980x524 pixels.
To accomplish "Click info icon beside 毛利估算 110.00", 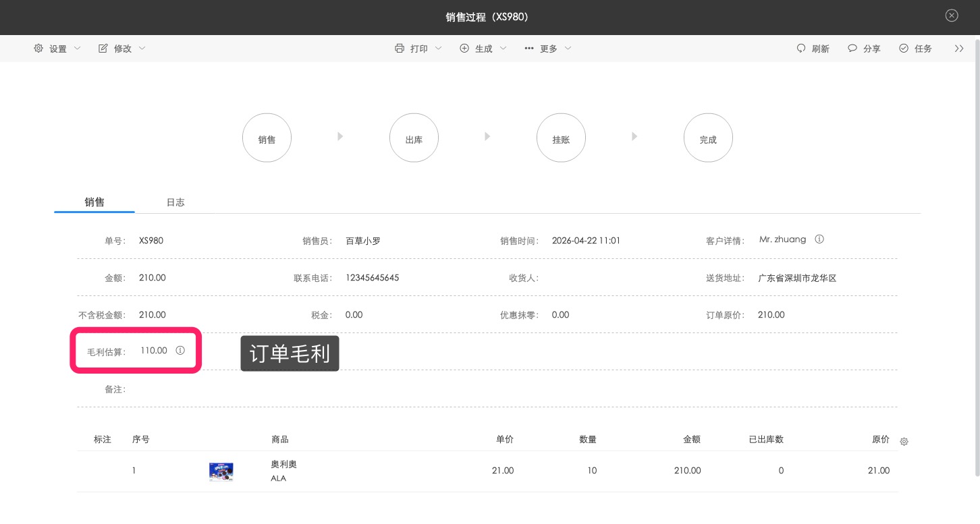I will pos(180,351).
